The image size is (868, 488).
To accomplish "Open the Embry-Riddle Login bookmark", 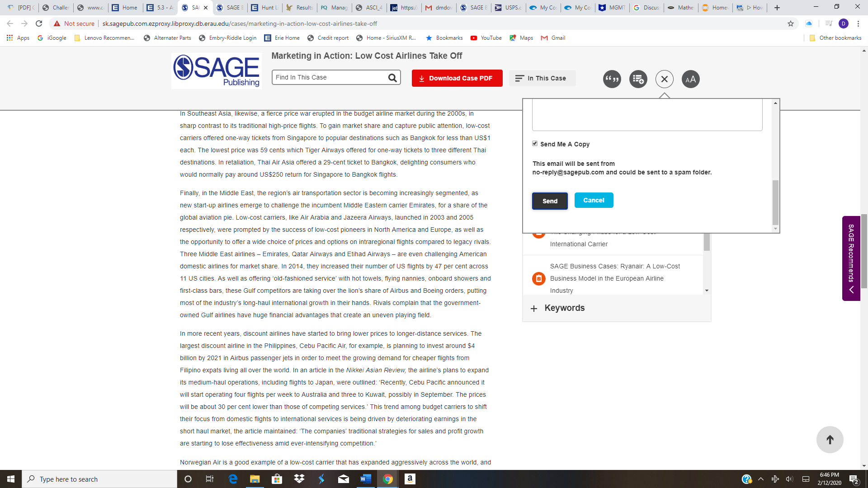I will point(228,38).
